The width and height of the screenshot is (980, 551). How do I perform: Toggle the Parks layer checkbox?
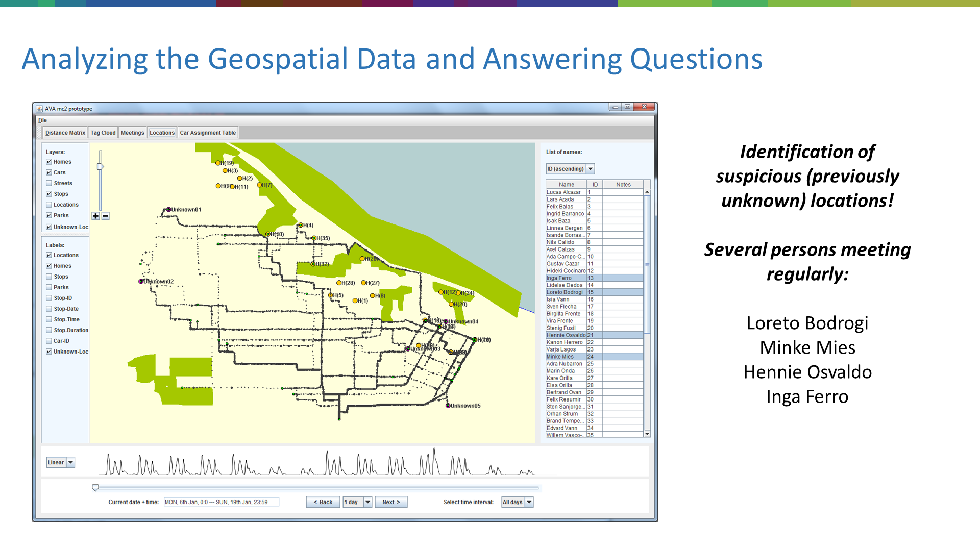click(x=49, y=215)
